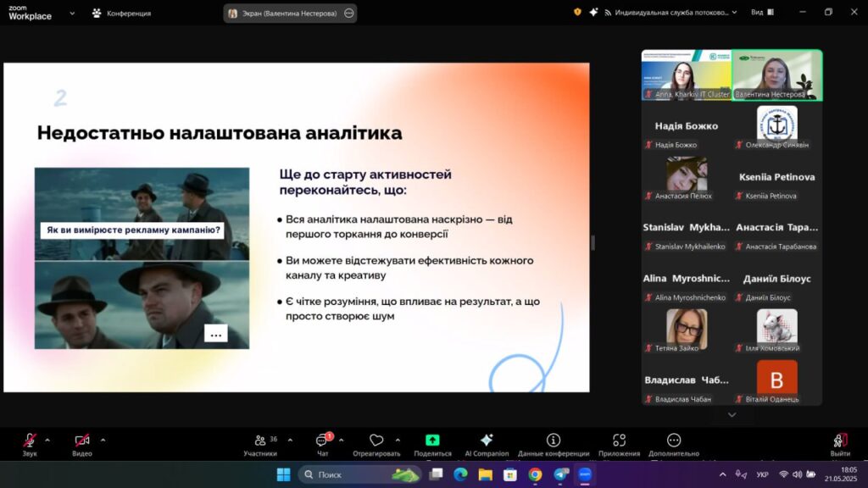Select Владислав Чабан participant tile
Viewport: 868px width, 488px height.
click(687, 381)
